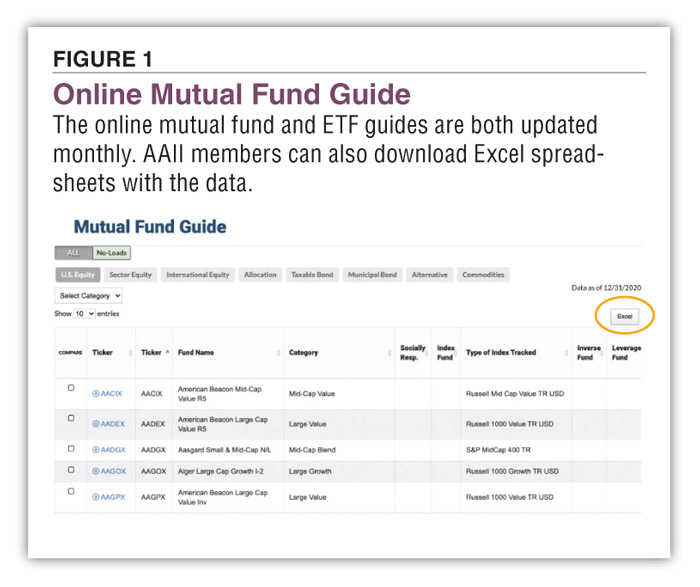This screenshot has width=700, height=587.
Task: Click the 'Data as of 12/31/2020' text
Action: pyautogui.click(x=606, y=287)
